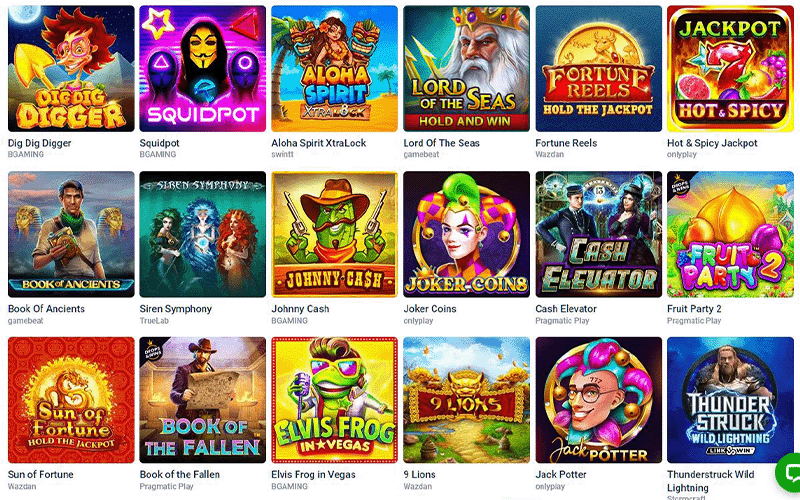Click the Joker Coins game thumbnail
The width and height of the screenshot is (800, 500).
point(466,234)
